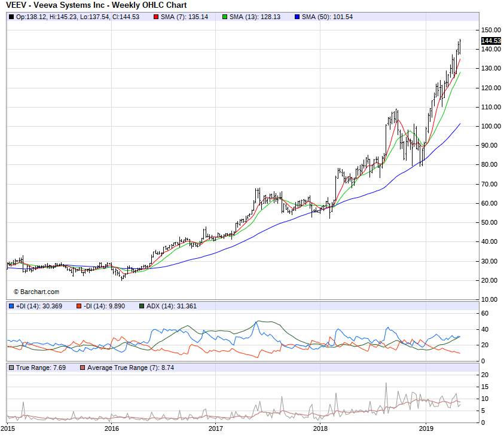This screenshot has height=447, width=504.
Task: Click the SMA (7): 135.14 label
Action: coord(184,17)
